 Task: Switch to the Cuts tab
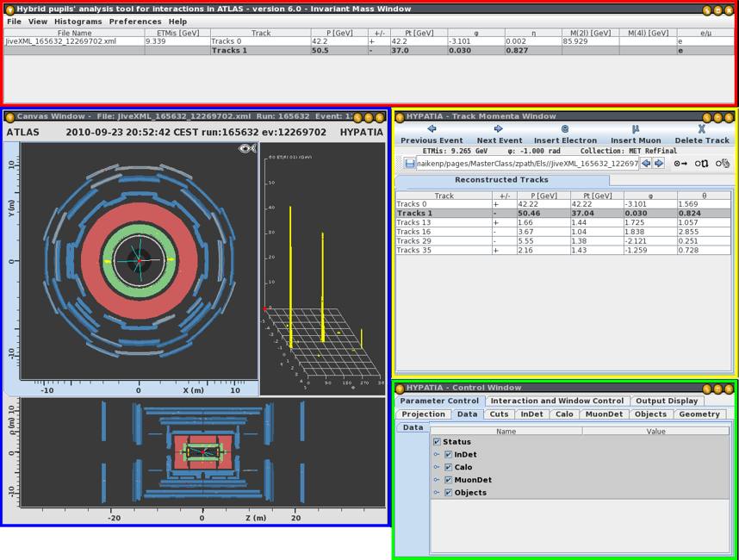tap(499, 414)
